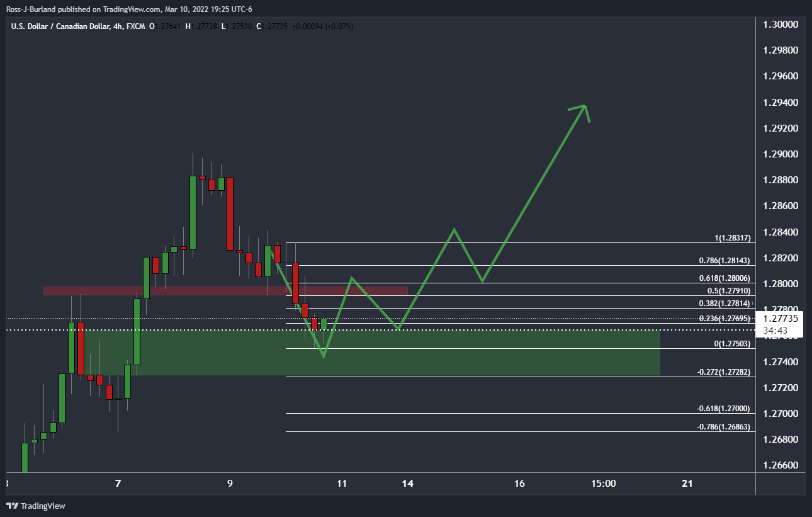
Task: Select the 15:00 time axis label
Action: click(x=603, y=484)
